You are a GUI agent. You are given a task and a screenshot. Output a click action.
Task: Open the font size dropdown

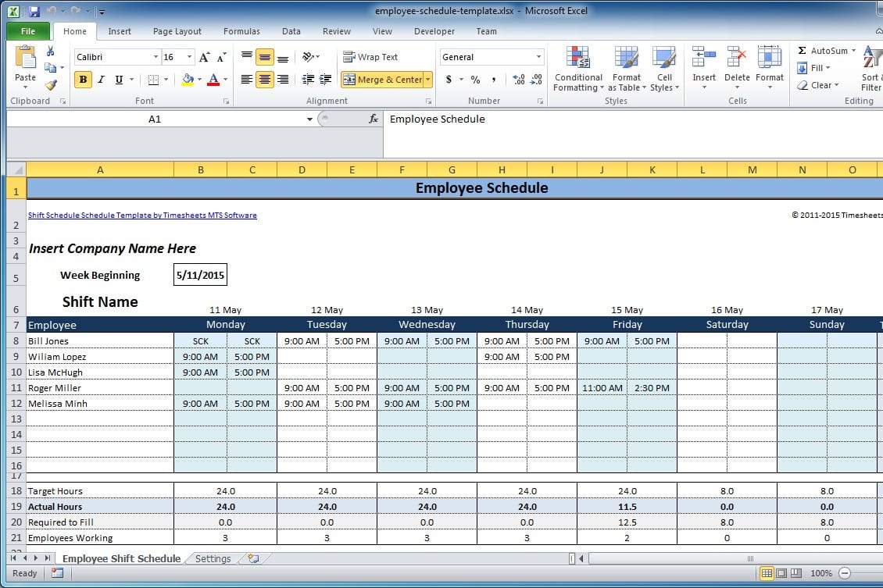click(x=189, y=57)
